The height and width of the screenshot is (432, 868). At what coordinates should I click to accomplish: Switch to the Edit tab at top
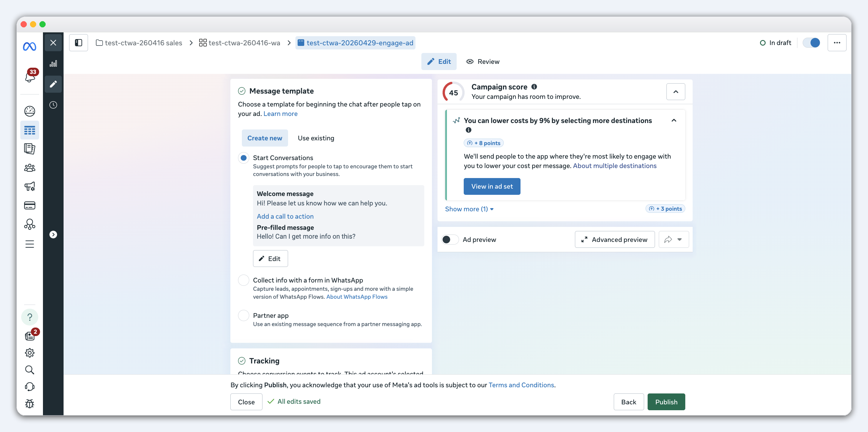coord(439,62)
